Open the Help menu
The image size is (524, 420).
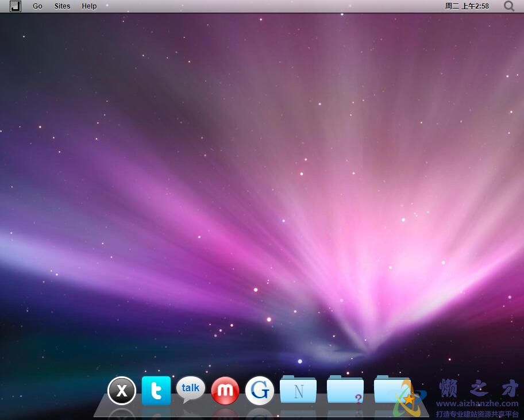pos(89,6)
